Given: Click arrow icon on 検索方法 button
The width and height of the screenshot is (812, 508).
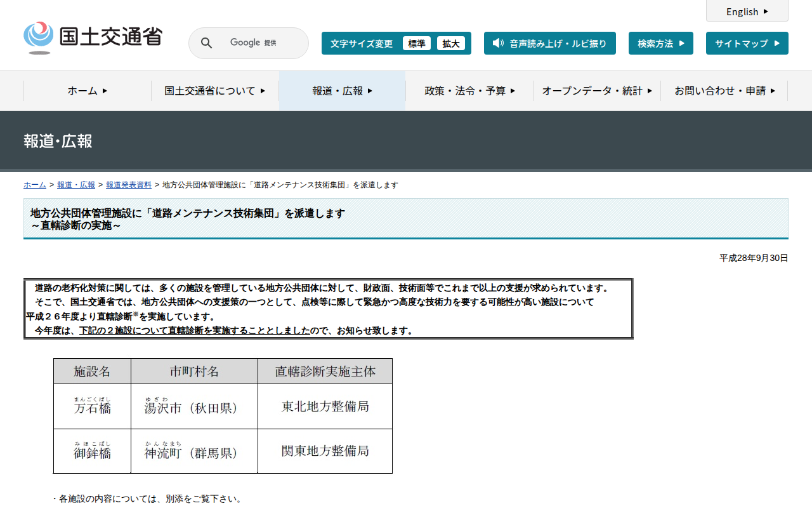Looking at the screenshot, I should [x=681, y=43].
